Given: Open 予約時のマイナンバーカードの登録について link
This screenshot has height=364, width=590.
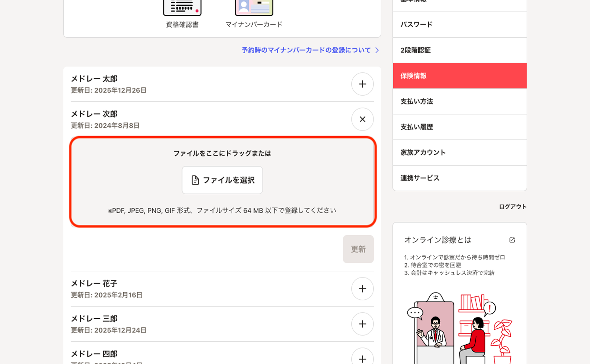Looking at the screenshot, I should [306, 50].
